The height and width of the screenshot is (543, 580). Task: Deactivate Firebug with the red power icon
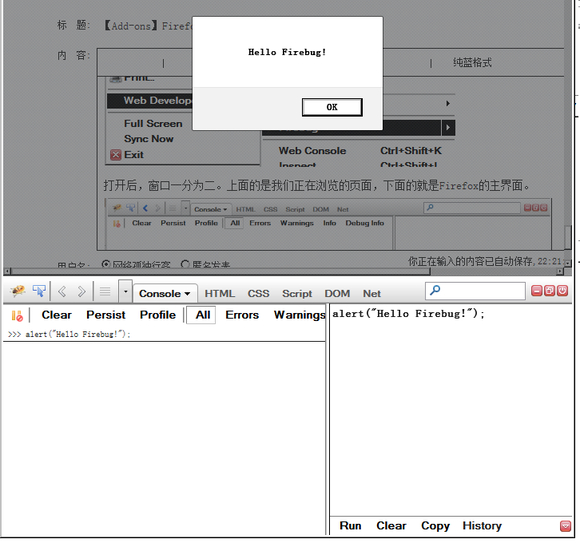(562, 291)
